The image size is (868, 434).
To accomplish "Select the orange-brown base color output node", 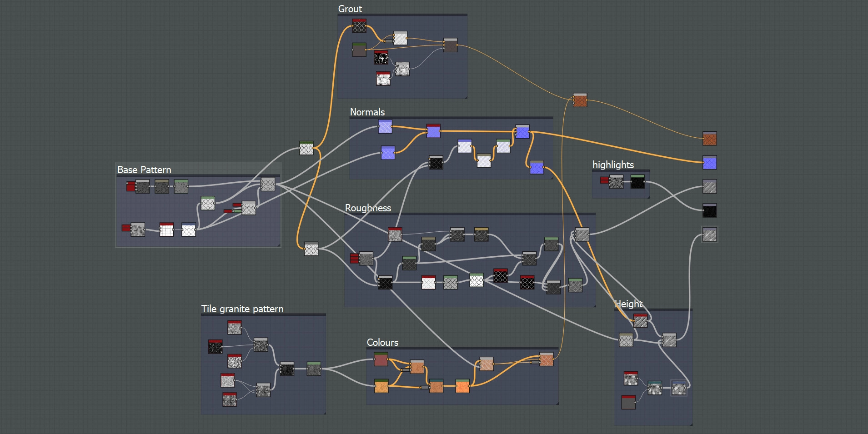I will click(709, 139).
